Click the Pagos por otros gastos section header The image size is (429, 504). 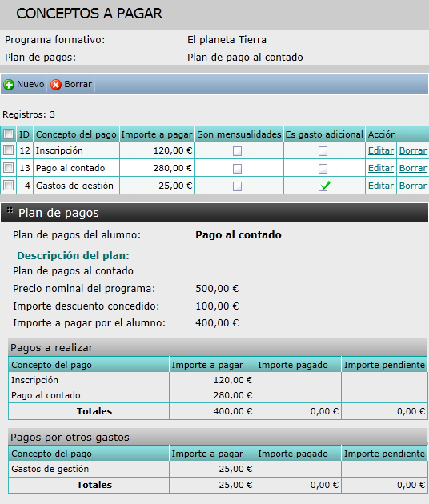tap(218, 437)
